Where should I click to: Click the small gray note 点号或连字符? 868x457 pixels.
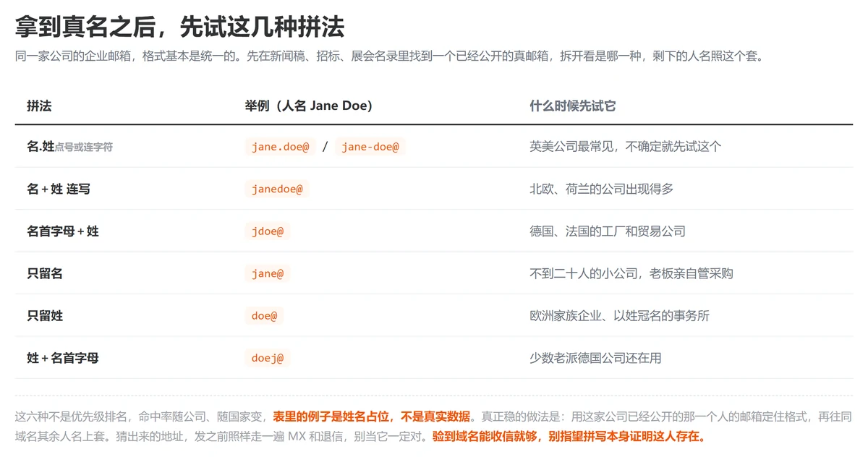pos(84,148)
